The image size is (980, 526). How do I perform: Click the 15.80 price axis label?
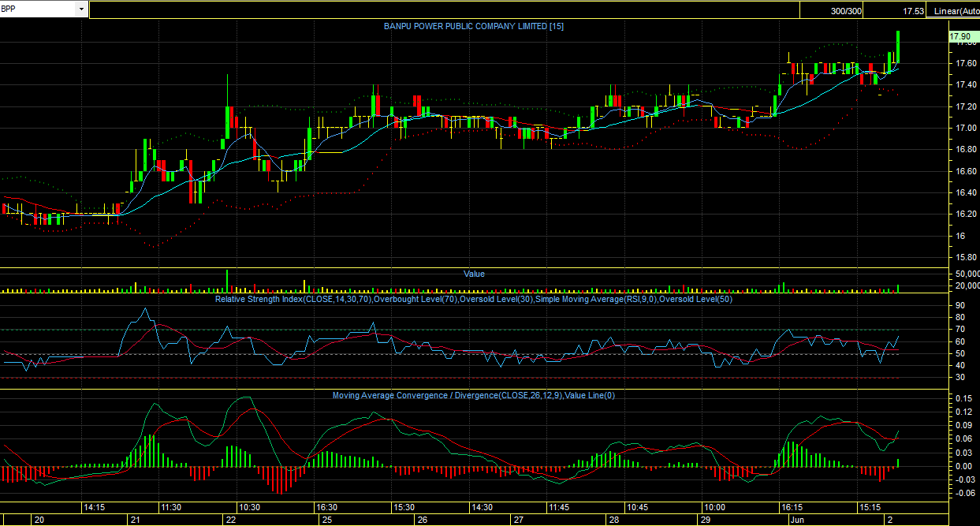pyautogui.click(x=965, y=257)
